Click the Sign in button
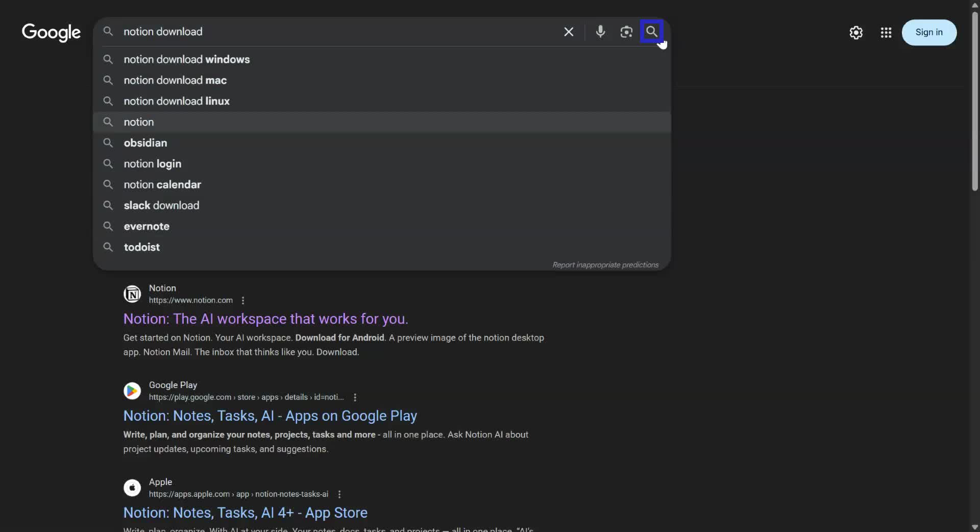 click(x=929, y=32)
